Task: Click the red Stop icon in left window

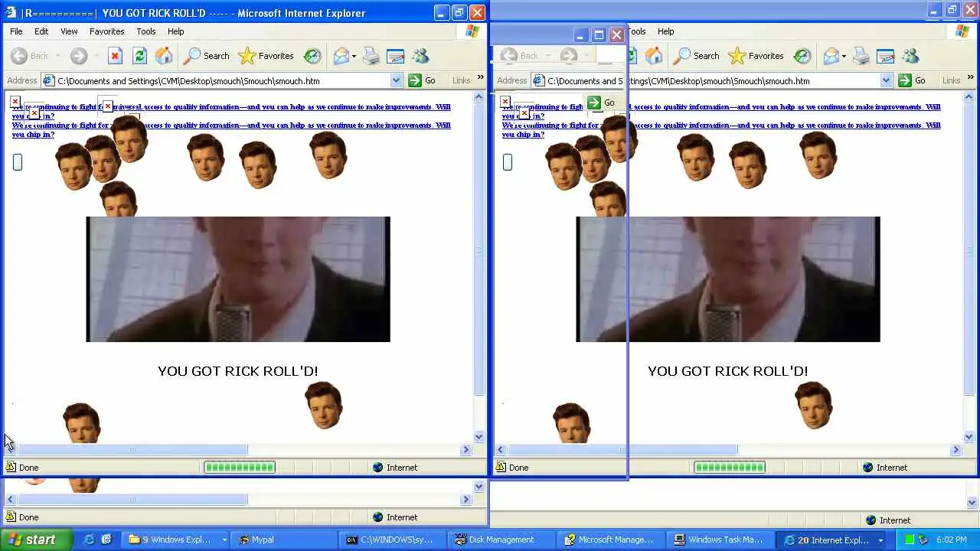Action: [x=115, y=56]
